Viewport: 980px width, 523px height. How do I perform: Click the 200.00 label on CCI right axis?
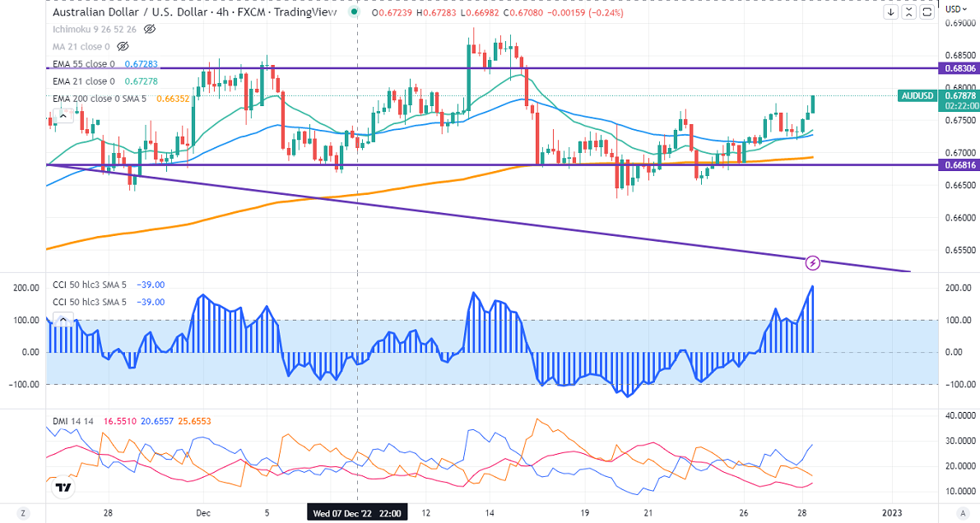(958, 288)
